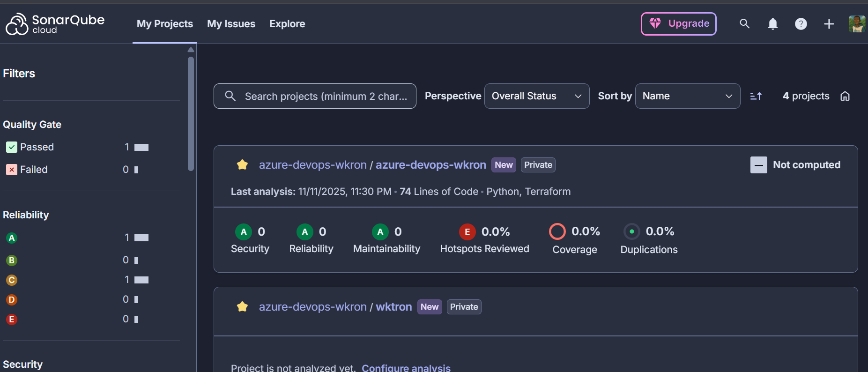868x372 pixels.
Task: Open the user avatar menu
Action: point(856,24)
